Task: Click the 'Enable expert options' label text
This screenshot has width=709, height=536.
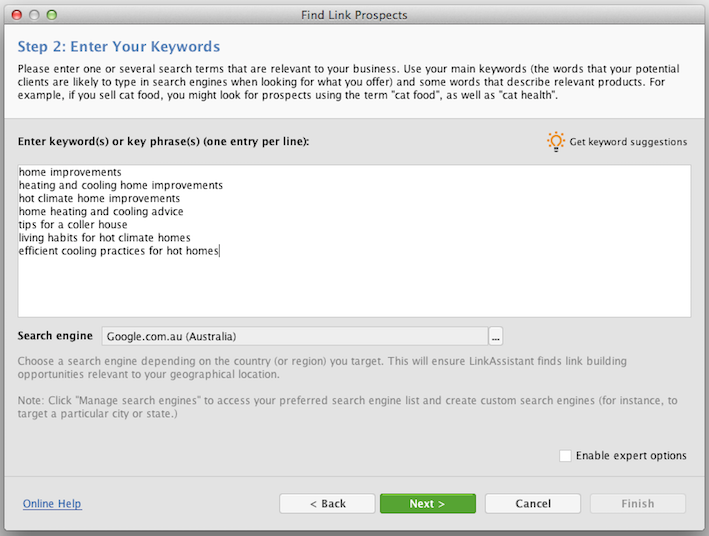Action: (x=631, y=455)
